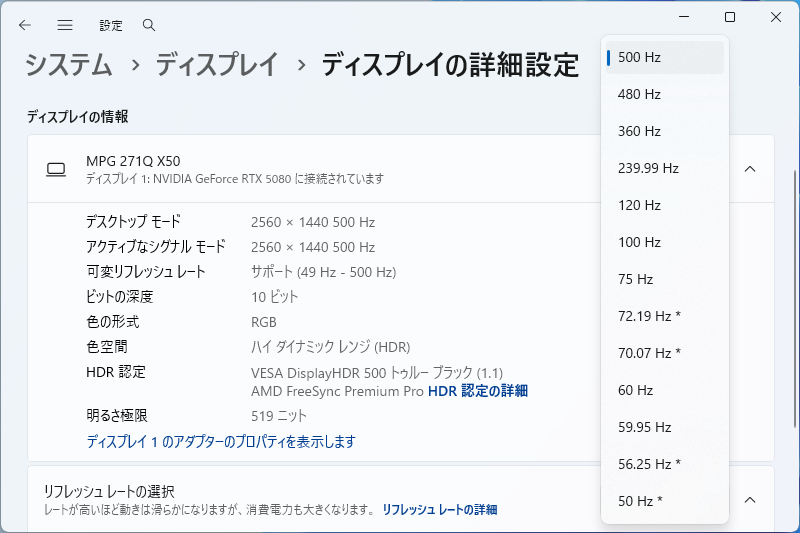Select 480 Hz refresh rate
The height and width of the screenshot is (533, 800).
[665, 94]
